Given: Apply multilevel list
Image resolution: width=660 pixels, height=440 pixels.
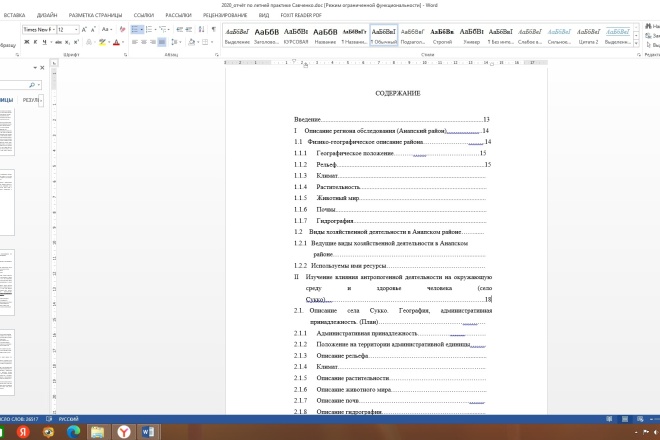Looking at the screenshot, I should coord(162,29).
